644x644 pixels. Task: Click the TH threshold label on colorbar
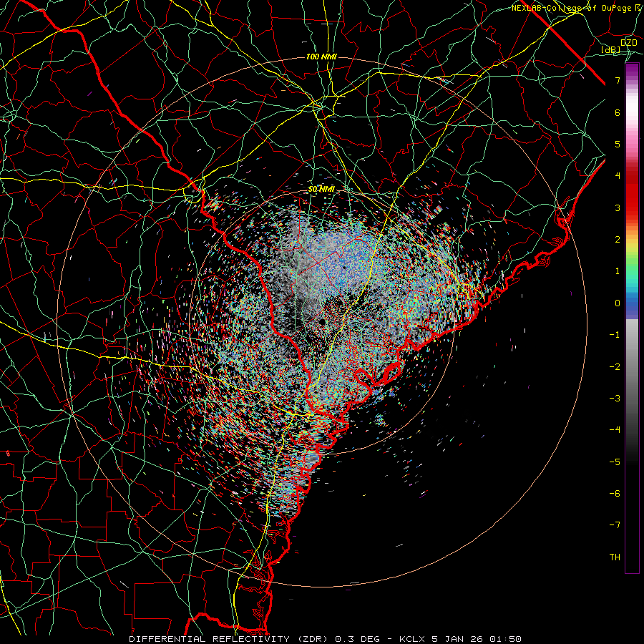click(x=615, y=557)
